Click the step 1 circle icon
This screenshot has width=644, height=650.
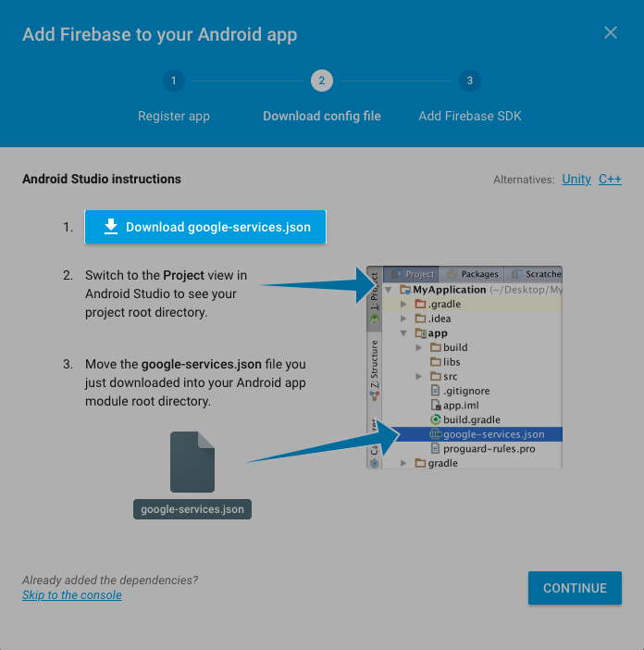(x=174, y=81)
